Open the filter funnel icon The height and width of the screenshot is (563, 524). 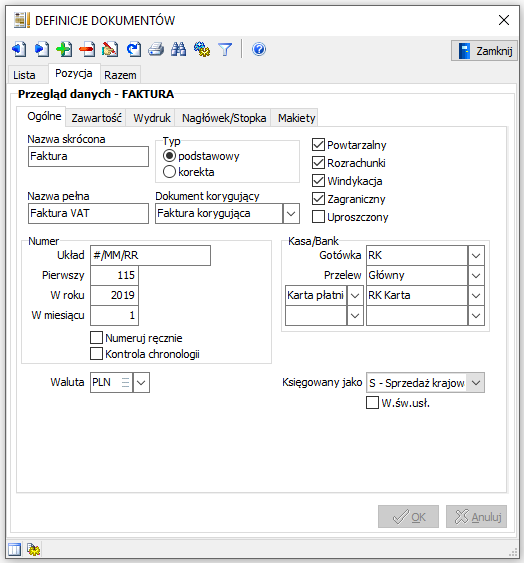click(x=225, y=49)
